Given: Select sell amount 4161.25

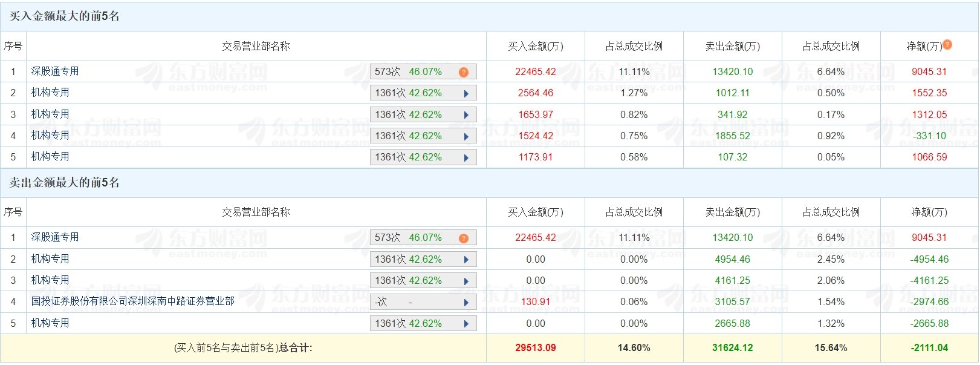Looking at the screenshot, I should tap(733, 281).
